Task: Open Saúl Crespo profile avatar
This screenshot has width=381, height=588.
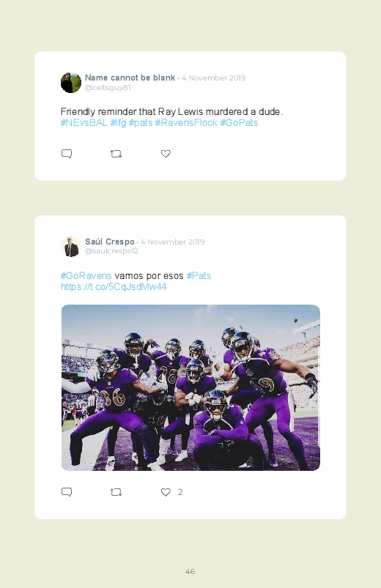Action: (71, 246)
